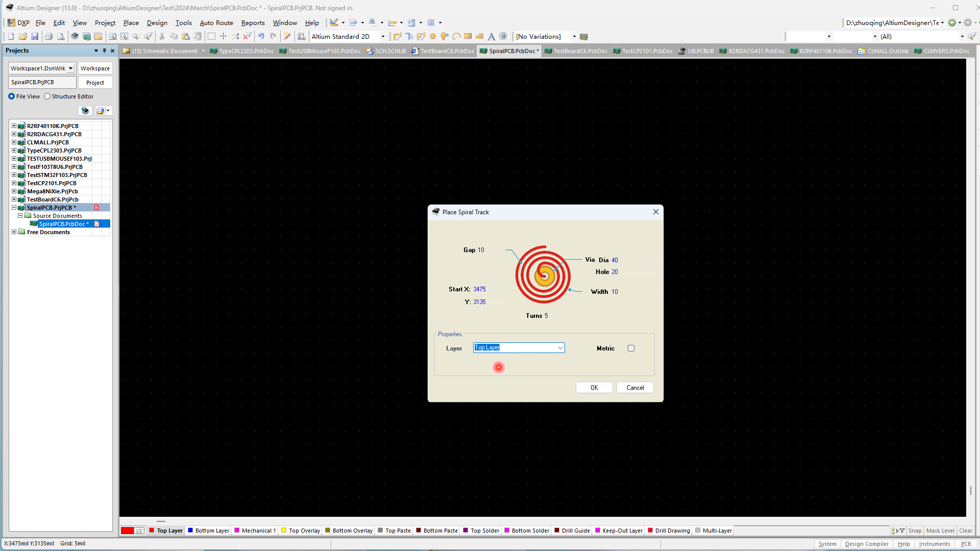Screen dimensions: 980x551
Task: Click the grid settings toolbar icon
Action: [x=431, y=22]
